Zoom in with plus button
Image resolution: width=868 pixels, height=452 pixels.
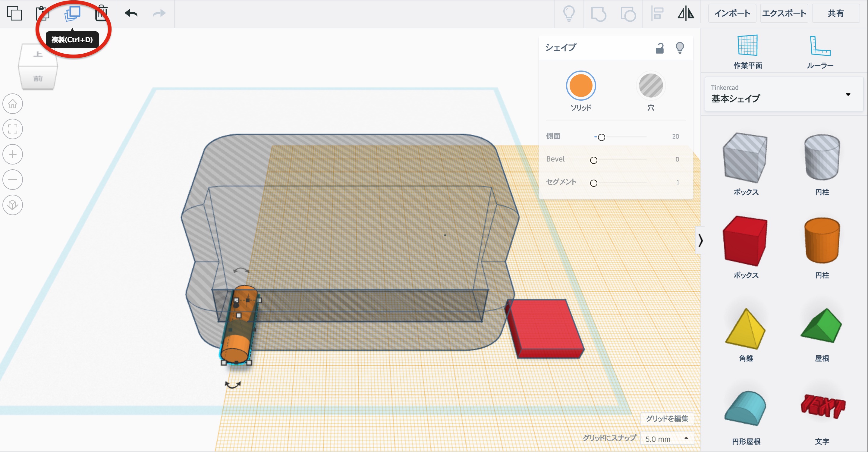tap(13, 154)
